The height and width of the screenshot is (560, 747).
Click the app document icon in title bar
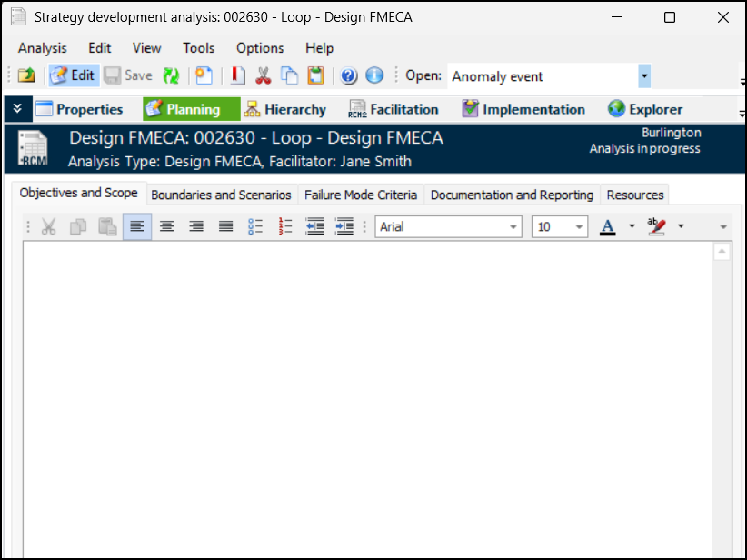pyautogui.click(x=18, y=16)
